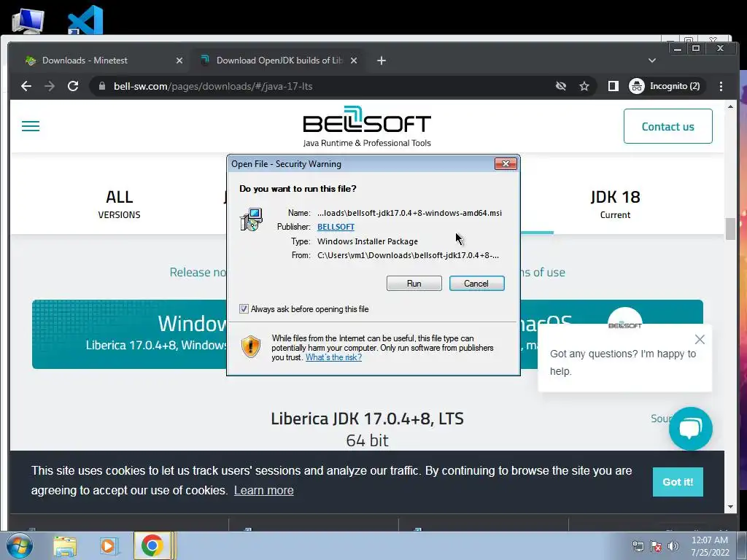Click the network tray icon
Screen dimensions: 747x560
point(638,547)
